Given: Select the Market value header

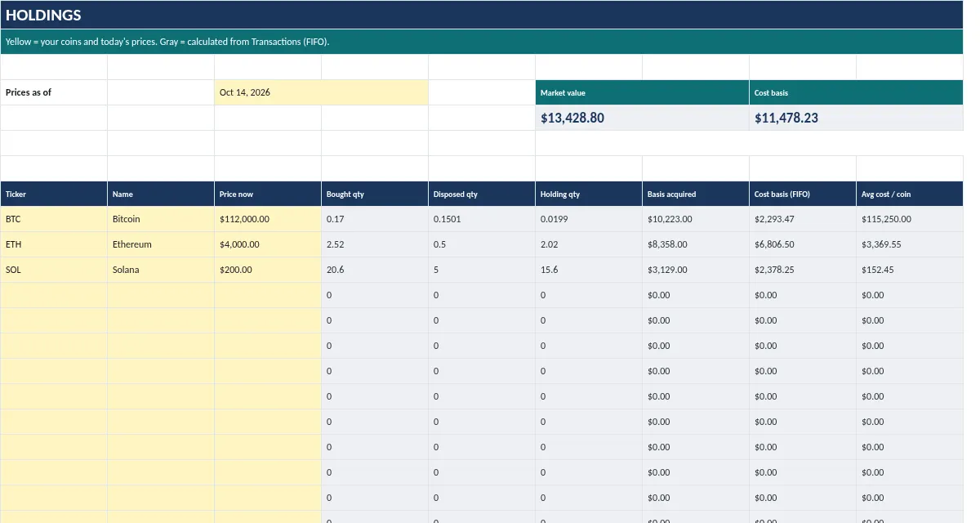Looking at the screenshot, I should (x=642, y=92).
